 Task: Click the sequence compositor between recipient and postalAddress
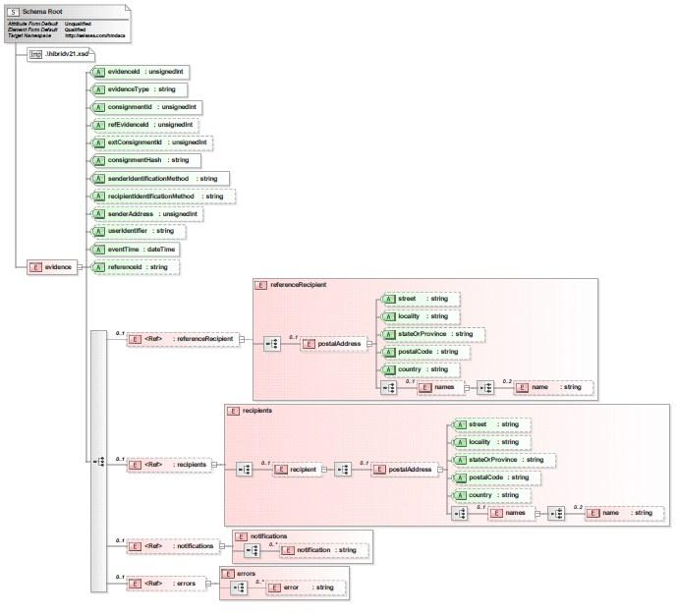point(343,470)
